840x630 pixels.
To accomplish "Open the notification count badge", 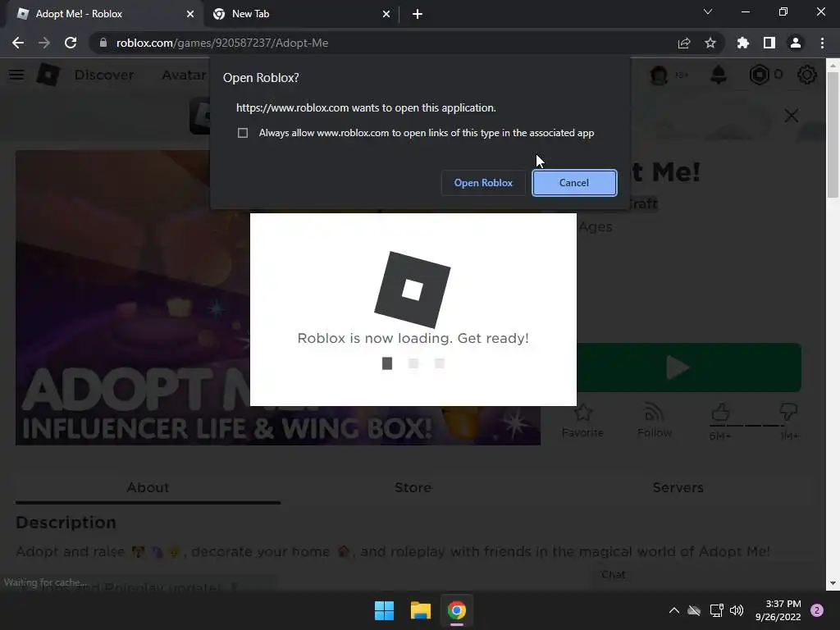I will point(817,610).
